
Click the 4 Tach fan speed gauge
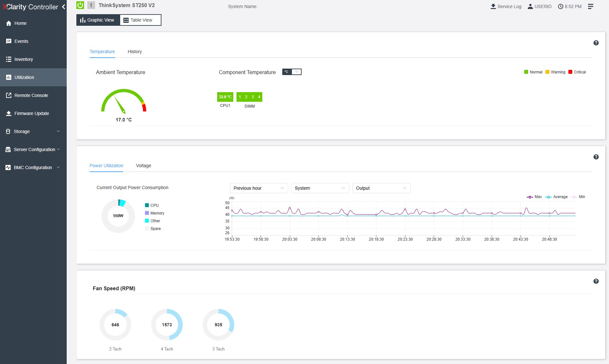(x=167, y=325)
